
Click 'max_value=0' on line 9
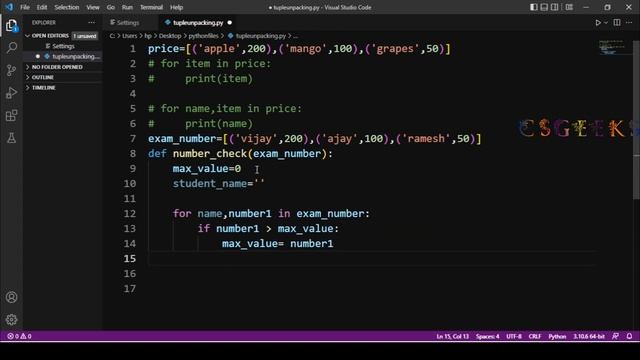pyautogui.click(x=207, y=169)
